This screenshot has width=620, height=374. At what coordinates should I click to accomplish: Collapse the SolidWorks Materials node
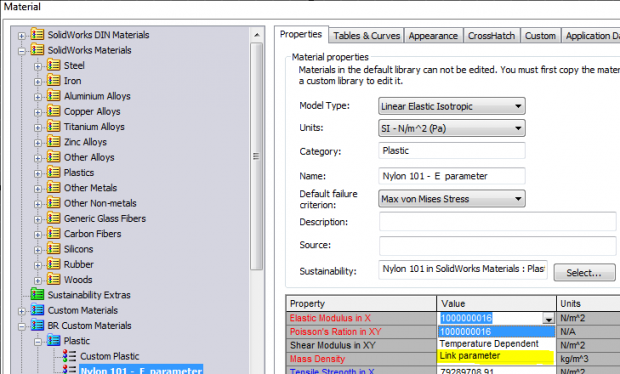[x=22, y=51]
